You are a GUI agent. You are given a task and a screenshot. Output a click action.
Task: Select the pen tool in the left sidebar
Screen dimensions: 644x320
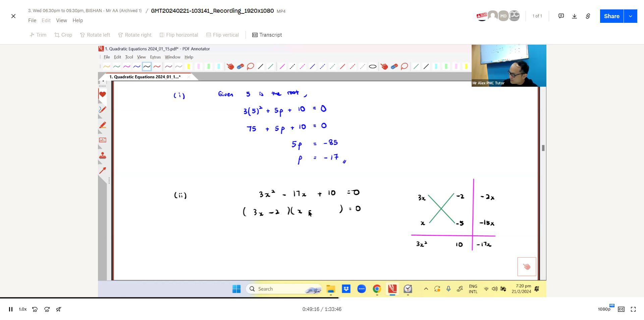coord(102,110)
